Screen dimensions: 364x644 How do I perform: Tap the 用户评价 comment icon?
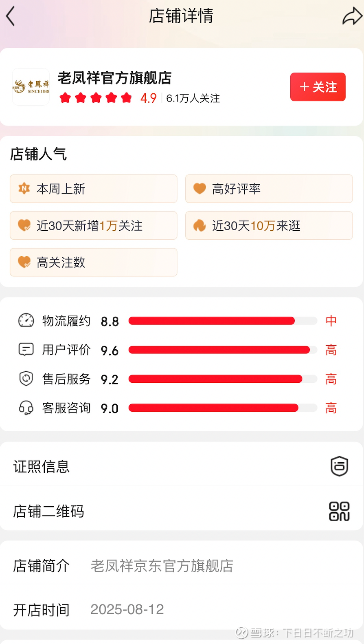click(26, 350)
